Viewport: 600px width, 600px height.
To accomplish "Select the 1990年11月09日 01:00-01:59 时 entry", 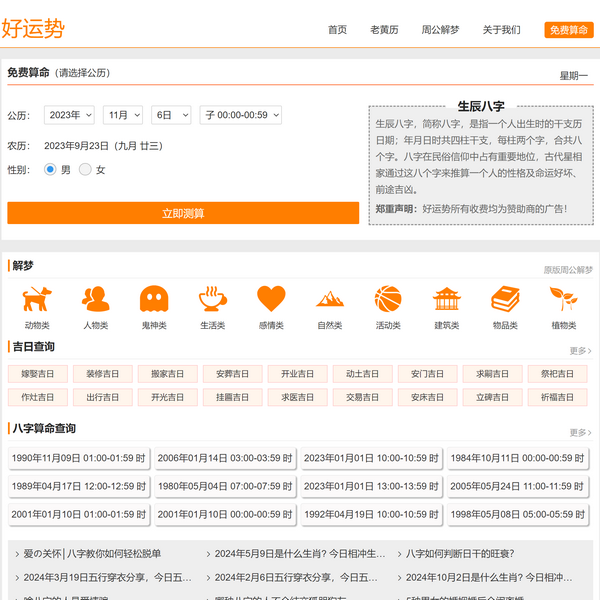I will point(78,458).
